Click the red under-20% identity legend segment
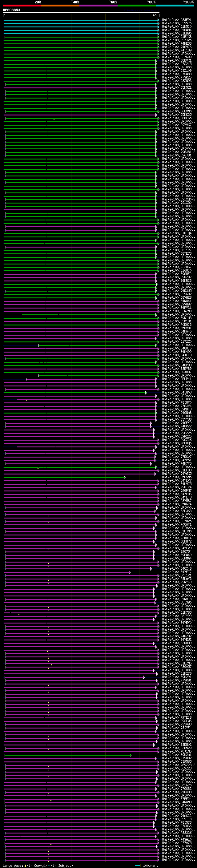Image resolution: width=197 pixels, height=868 pixels. click(22, 6)
